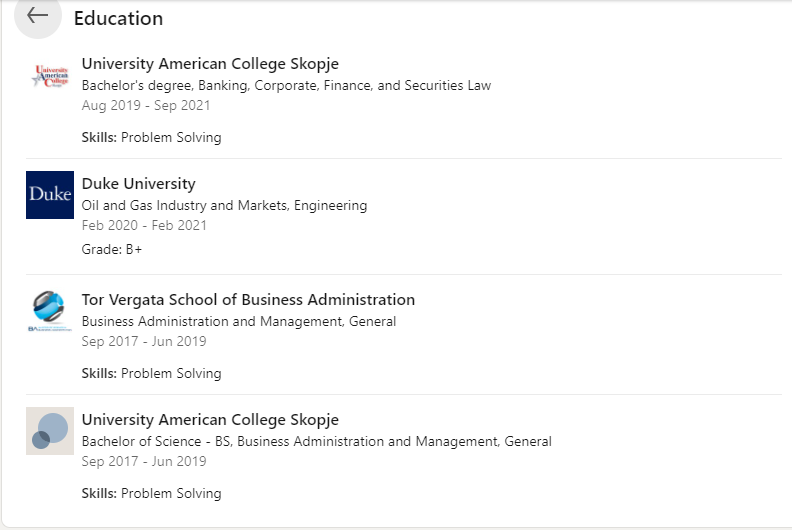This screenshot has width=792, height=530.
Task: Open Tor Vergata School of Business Administration
Action: (248, 300)
